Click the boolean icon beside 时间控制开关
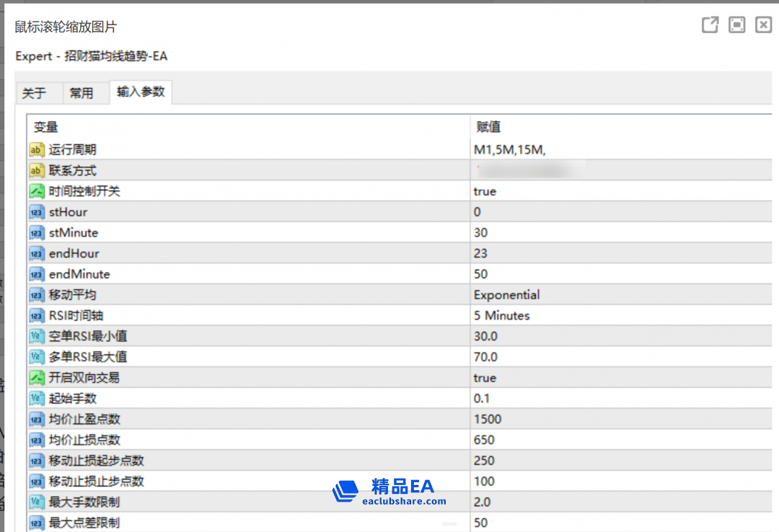Screen dimensions: 779x532 (x=37, y=192)
